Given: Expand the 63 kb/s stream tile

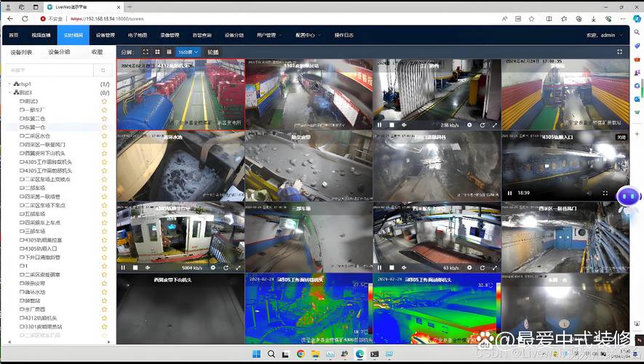Looking at the screenshot, I should [495, 267].
